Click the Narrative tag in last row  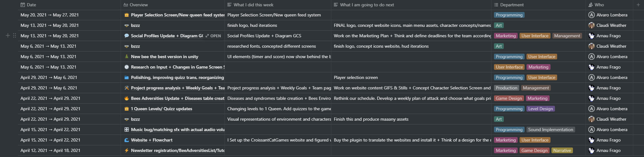click(562, 150)
